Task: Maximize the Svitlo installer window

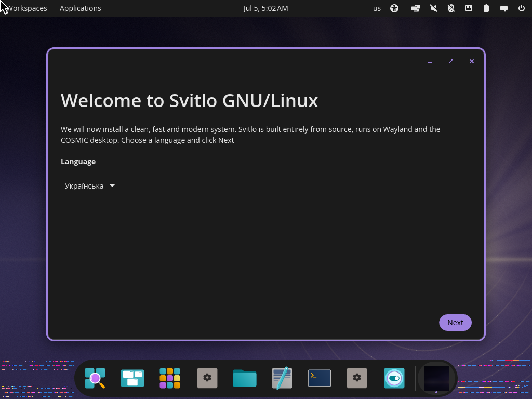Action: (451, 61)
